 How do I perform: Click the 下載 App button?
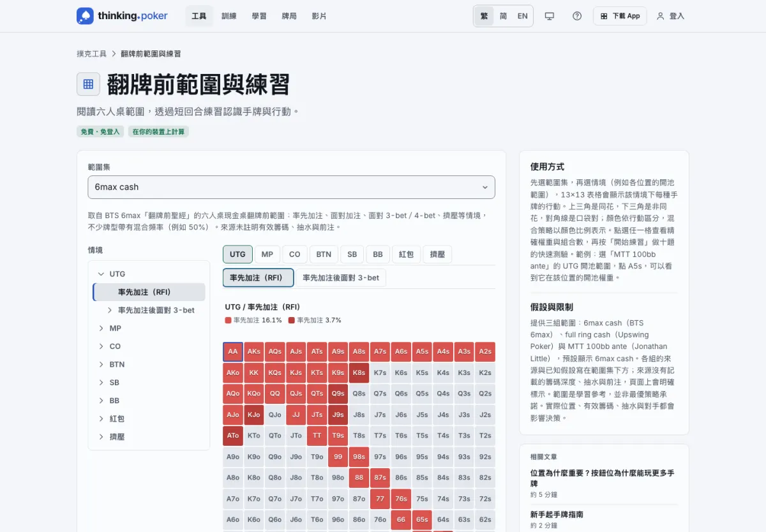[x=620, y=16]
